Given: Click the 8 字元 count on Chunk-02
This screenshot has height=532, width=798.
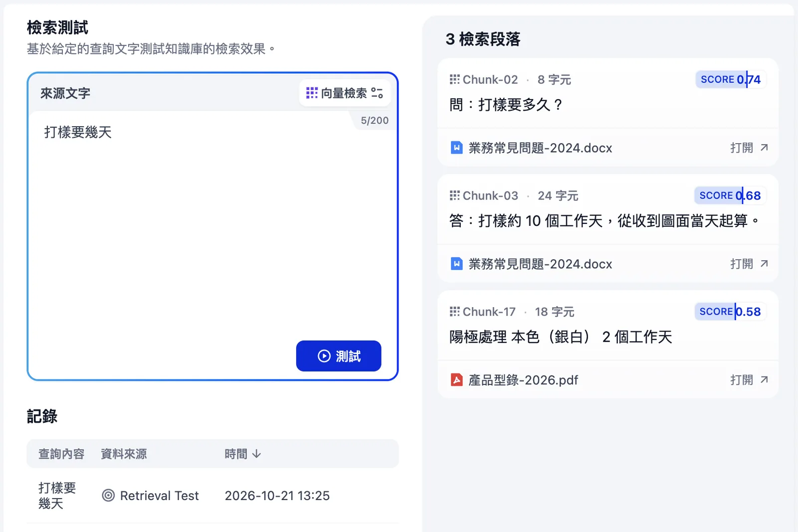Looking at the screenshot, I should 554,79.
